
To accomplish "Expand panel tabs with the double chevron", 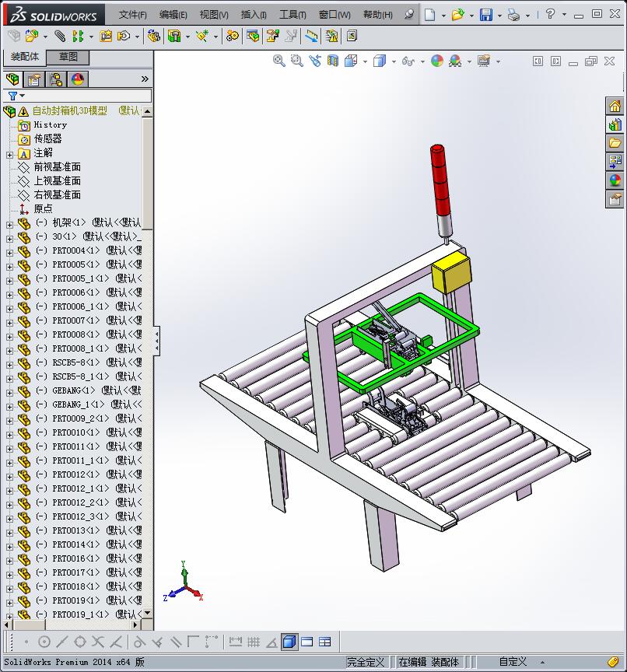I will pyautogui.click(x=145, y=79).
